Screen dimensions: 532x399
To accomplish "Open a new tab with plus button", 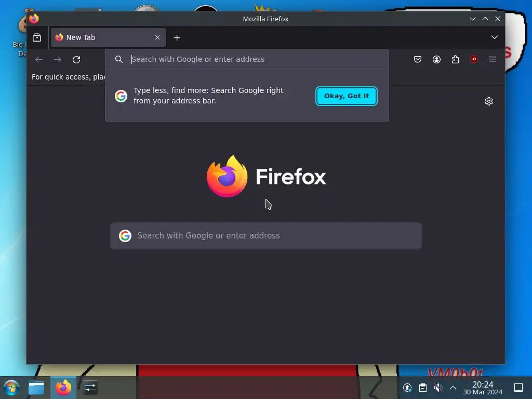I will click(x=177, y=37).
